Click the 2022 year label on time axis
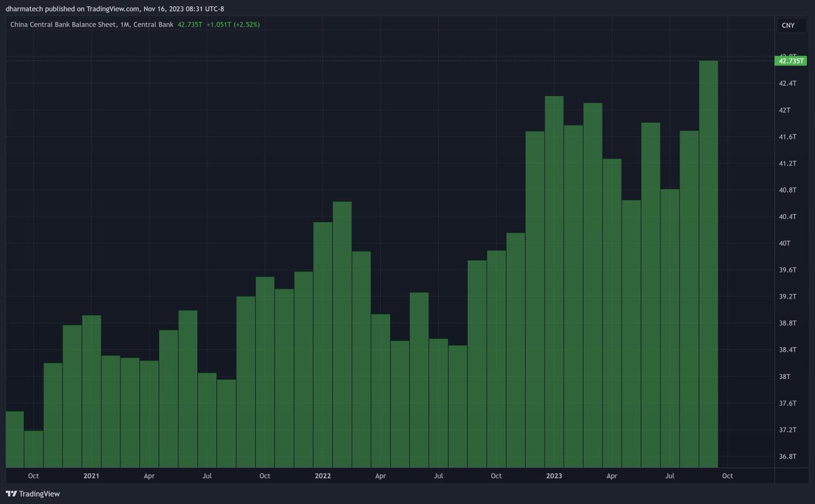This screenshot has width=815, height=504. pyautogui.click(x=323, y=476)
